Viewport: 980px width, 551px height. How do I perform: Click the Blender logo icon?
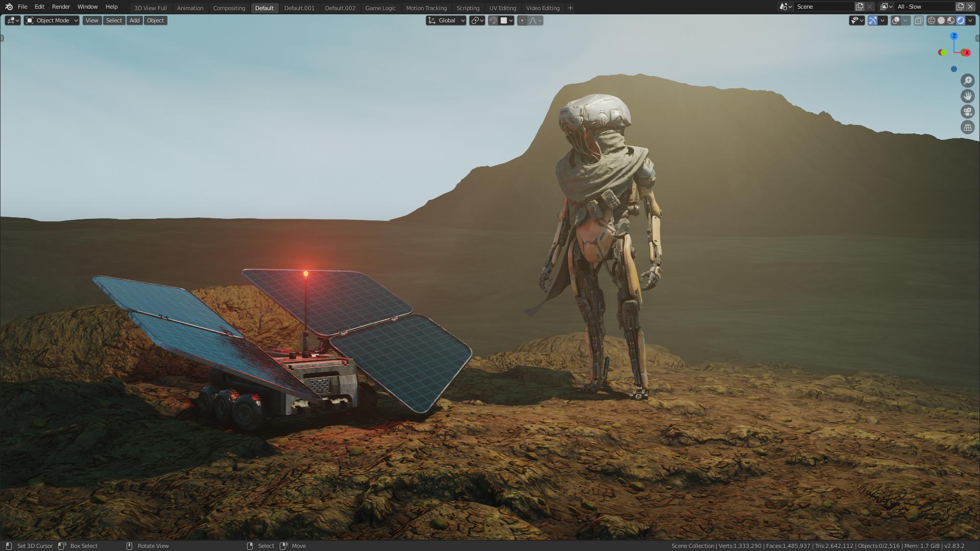point(9,7)
